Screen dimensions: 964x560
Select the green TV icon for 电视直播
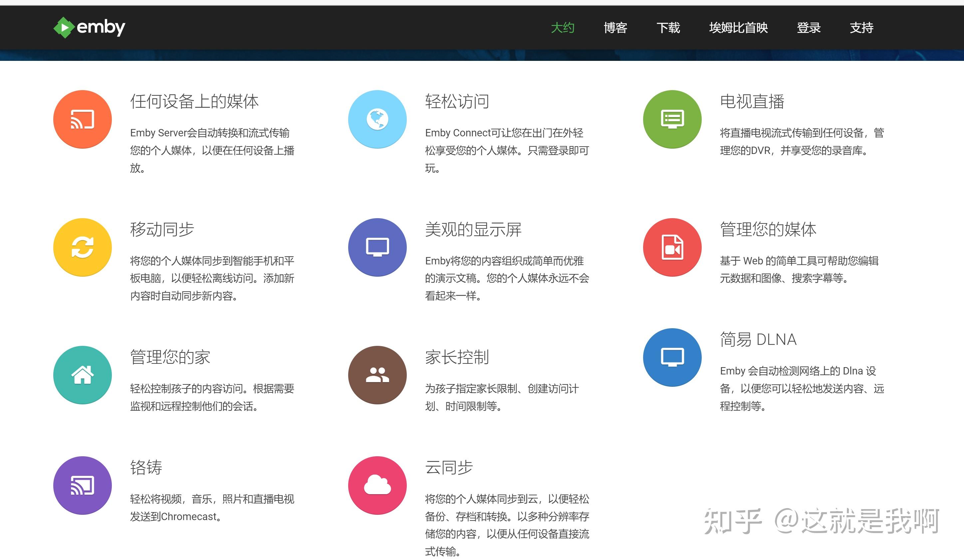pos(672,119)
